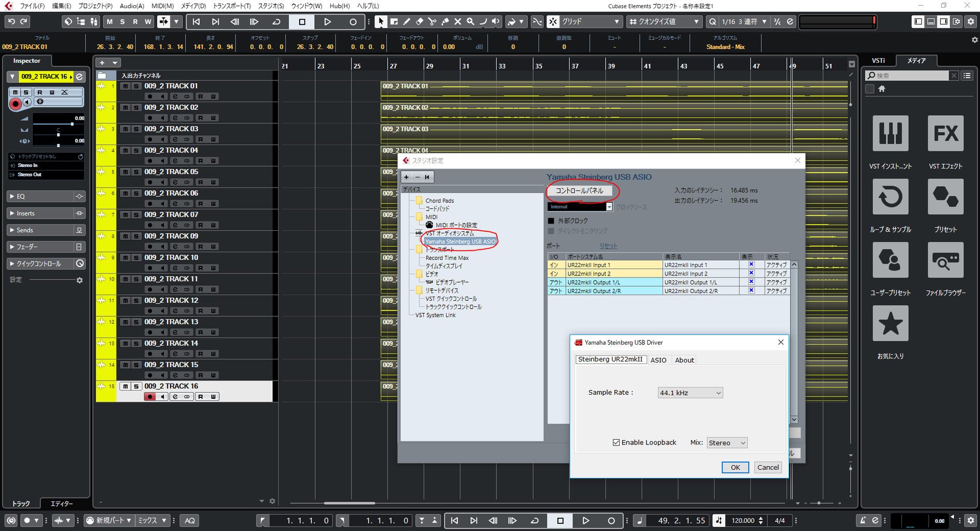980x531 pixels.
Task: Open the Audio(A) menu
Action: click(132, 6)
